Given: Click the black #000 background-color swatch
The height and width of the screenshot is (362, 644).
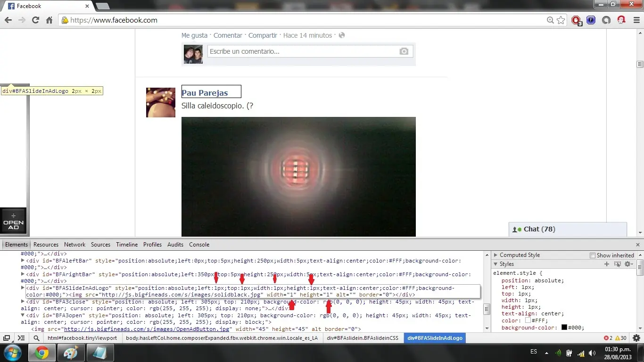Looking at the screenshot, I should point(564,327).
